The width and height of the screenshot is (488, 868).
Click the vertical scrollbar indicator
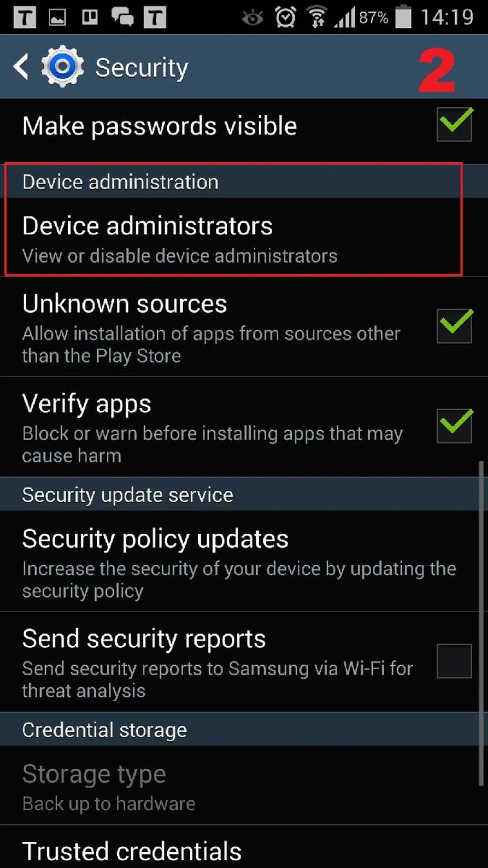[481, 623]
